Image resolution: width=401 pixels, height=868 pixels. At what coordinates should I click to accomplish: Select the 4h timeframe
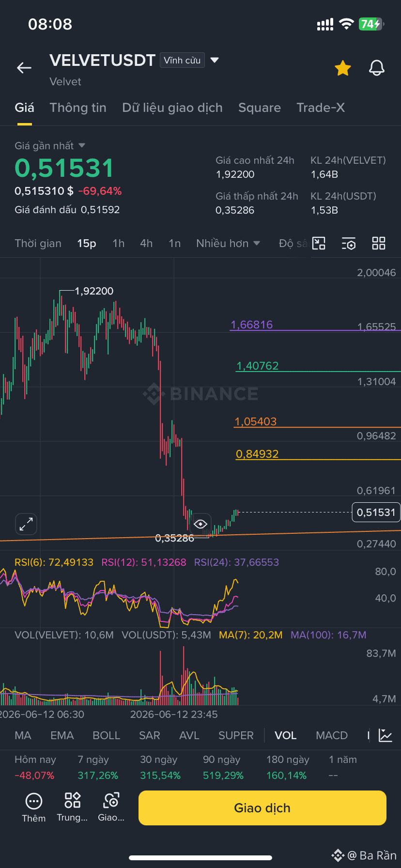tap(146, 243)
